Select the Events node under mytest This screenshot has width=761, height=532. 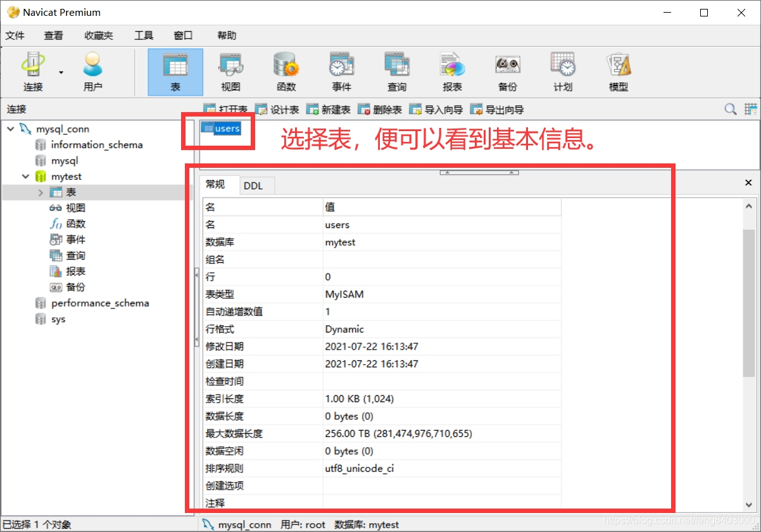[75, 240]
